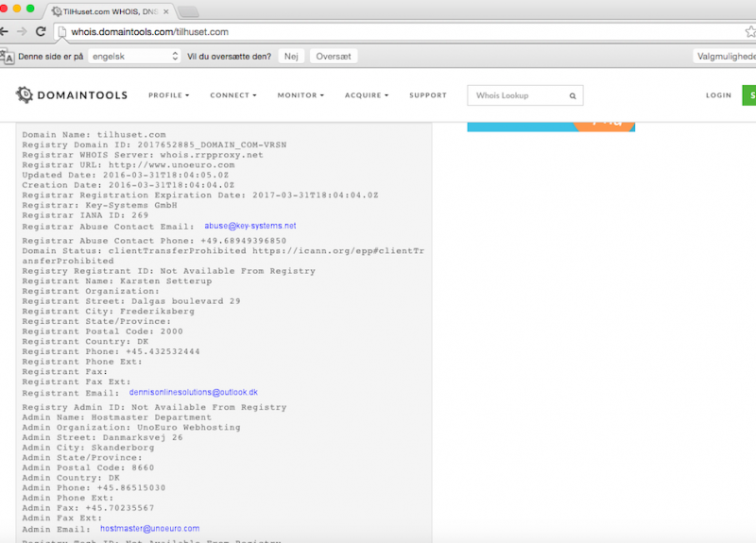756x543 pixels.
Task: Click the browser back arrow
Action: pos(4,32)
